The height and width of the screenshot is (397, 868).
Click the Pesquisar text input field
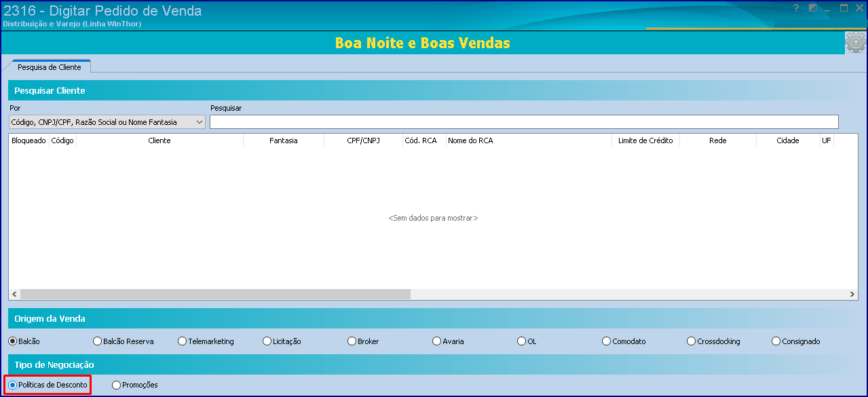tap(524, 122)
